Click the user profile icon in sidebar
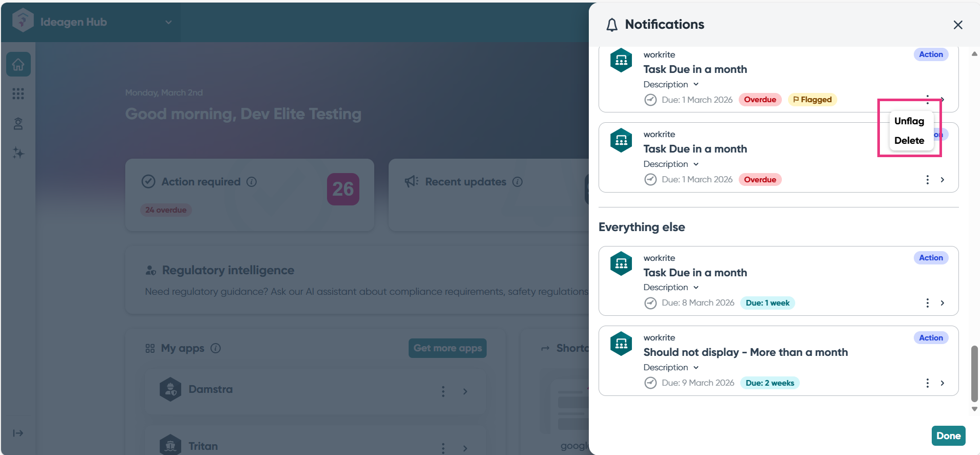This screenshot has height=455, width=980. pos(18,124)
